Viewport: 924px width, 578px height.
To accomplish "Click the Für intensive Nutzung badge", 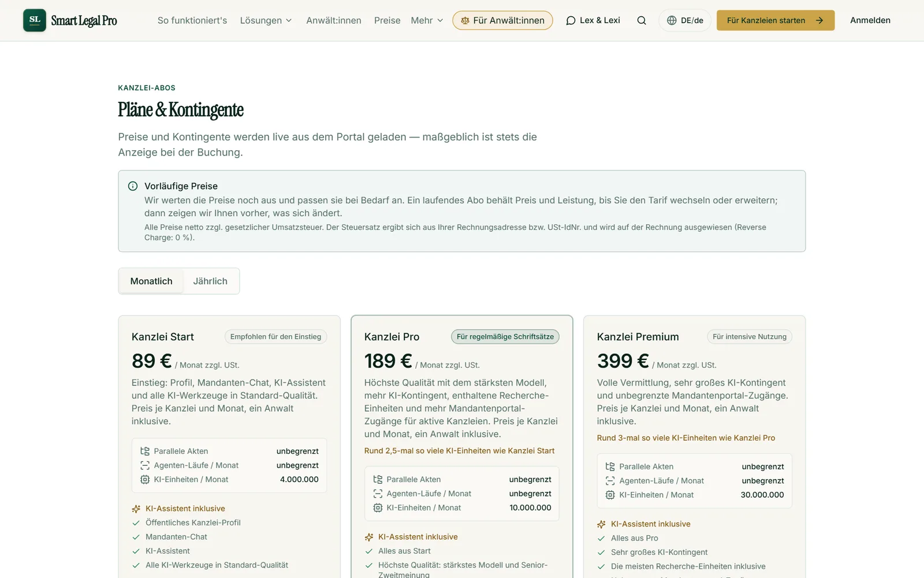I will pos(750,337).
